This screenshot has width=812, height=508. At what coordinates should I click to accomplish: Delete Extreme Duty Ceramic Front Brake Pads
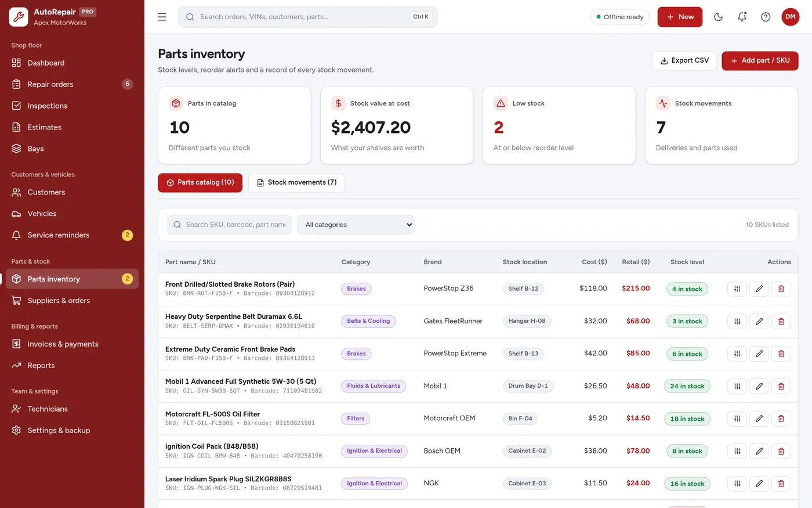tap(781, 354)
